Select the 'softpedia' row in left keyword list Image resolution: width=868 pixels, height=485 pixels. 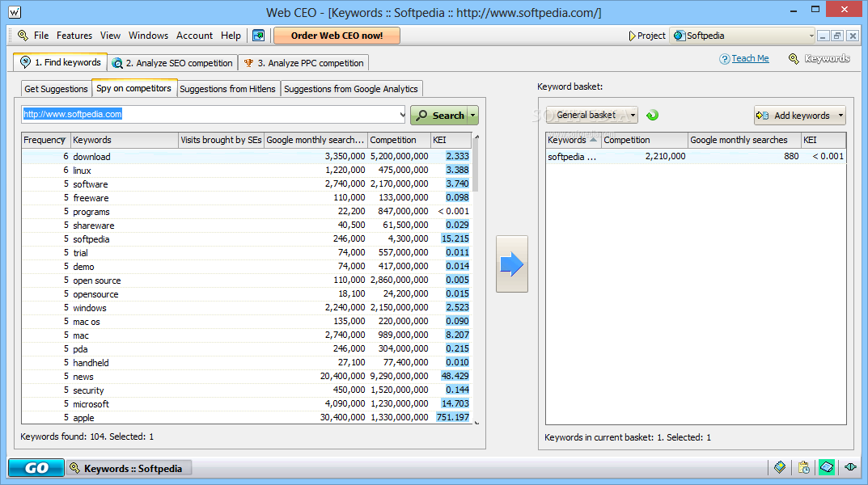pyautogui.click(x=247, y=239)
